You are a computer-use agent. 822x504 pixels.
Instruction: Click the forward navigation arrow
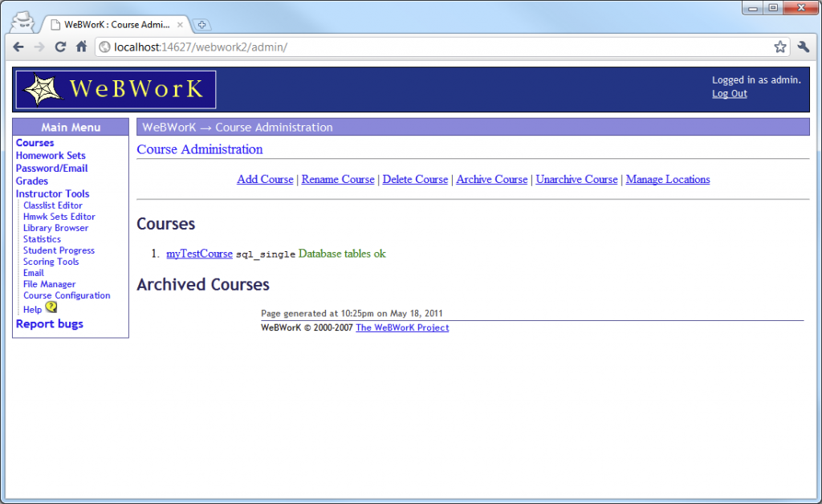(39, 47)
